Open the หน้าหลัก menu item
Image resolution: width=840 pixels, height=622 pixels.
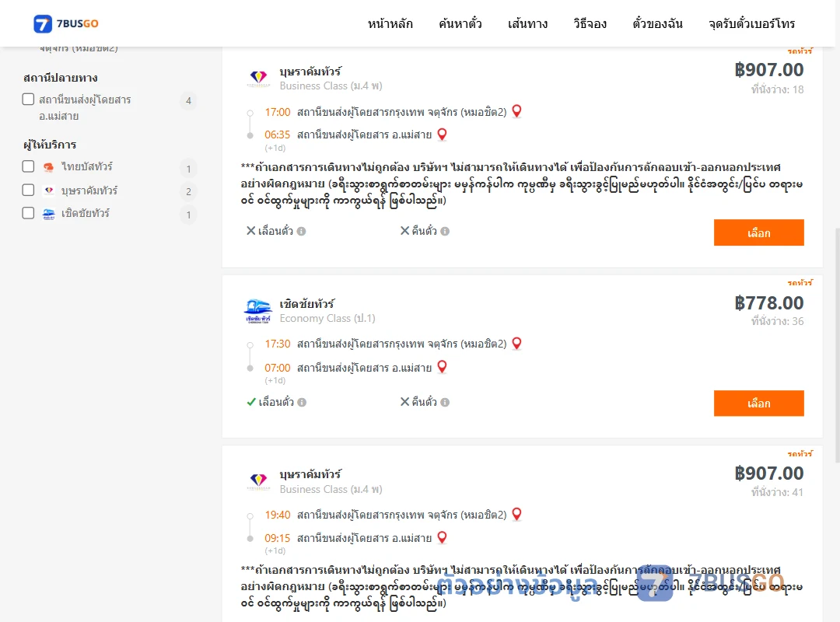coord(390,23)
